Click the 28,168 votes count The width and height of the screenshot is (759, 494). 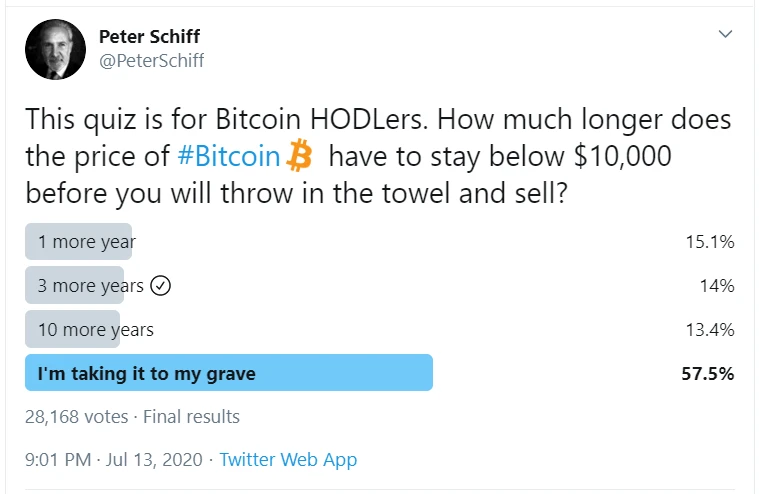[78, 416]
